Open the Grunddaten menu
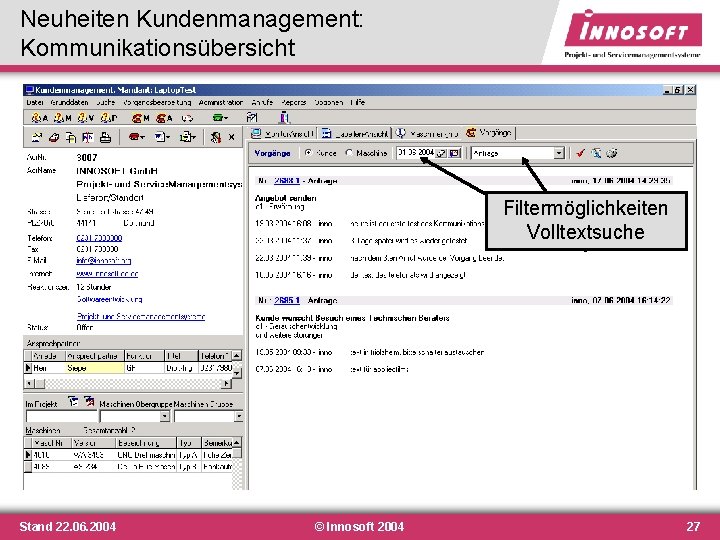This screenshot has width=720, height=540. pos(69,102)
